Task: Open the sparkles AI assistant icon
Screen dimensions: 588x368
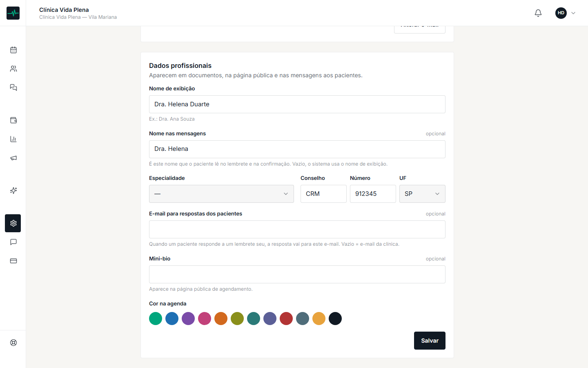Action: (x=13, y=191)
